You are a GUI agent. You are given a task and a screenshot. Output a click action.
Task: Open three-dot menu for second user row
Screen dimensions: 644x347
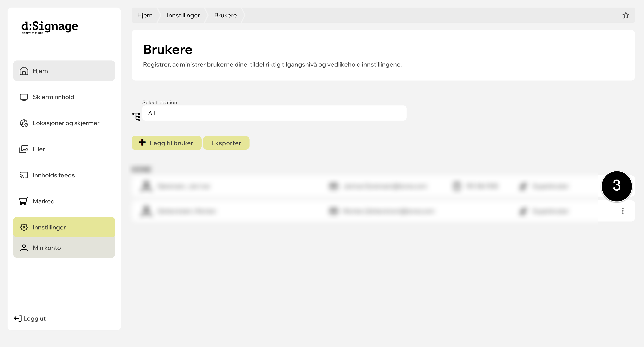[623, 211]
